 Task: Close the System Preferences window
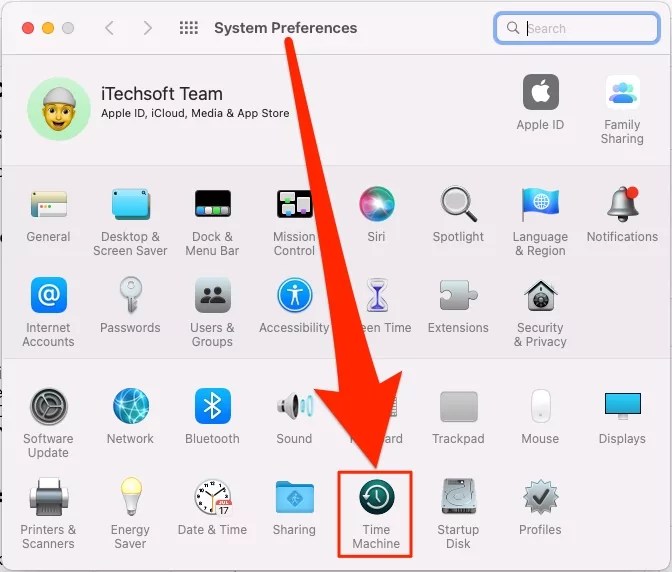coord(28,28)
